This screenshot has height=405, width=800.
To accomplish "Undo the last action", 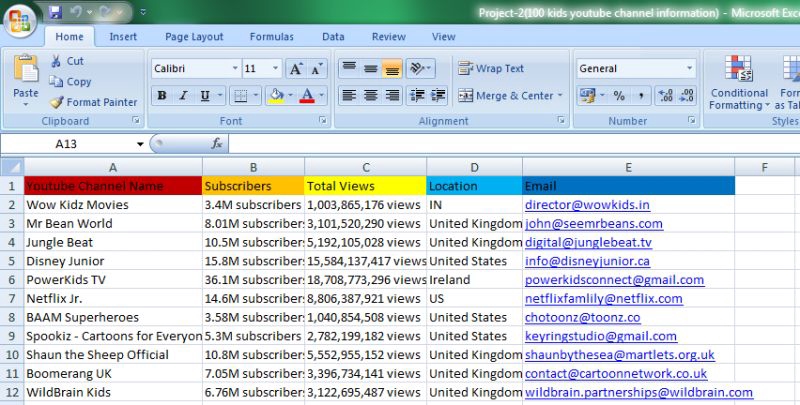I will coord(76,12).
